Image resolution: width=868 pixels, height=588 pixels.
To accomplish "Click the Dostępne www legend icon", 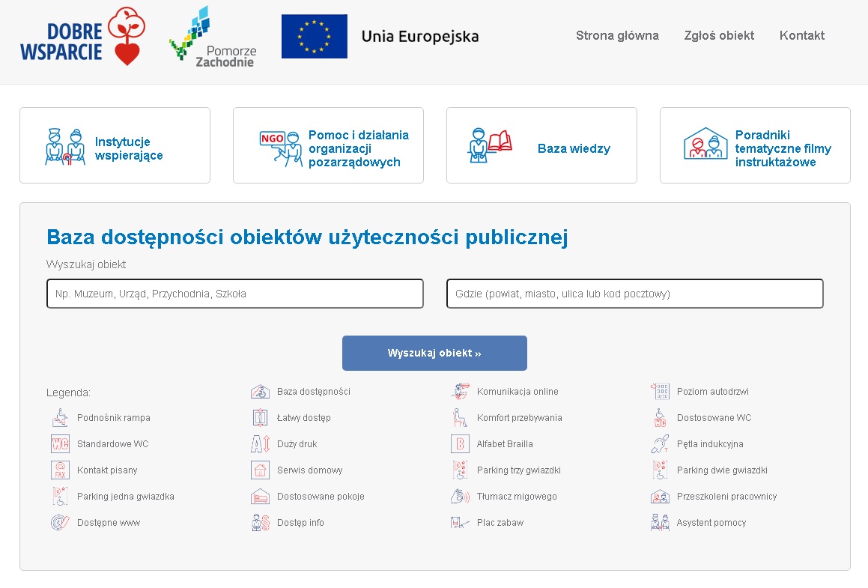I will 61,522.
